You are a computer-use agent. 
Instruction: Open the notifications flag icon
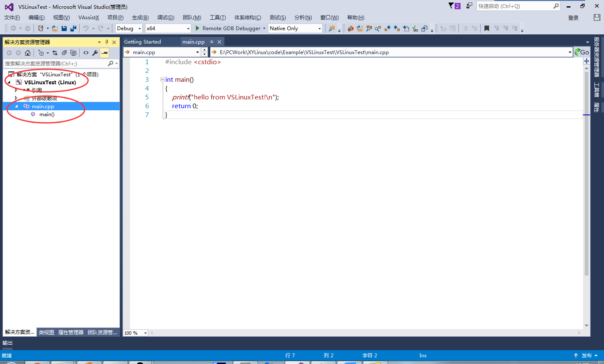click(454, 6)
